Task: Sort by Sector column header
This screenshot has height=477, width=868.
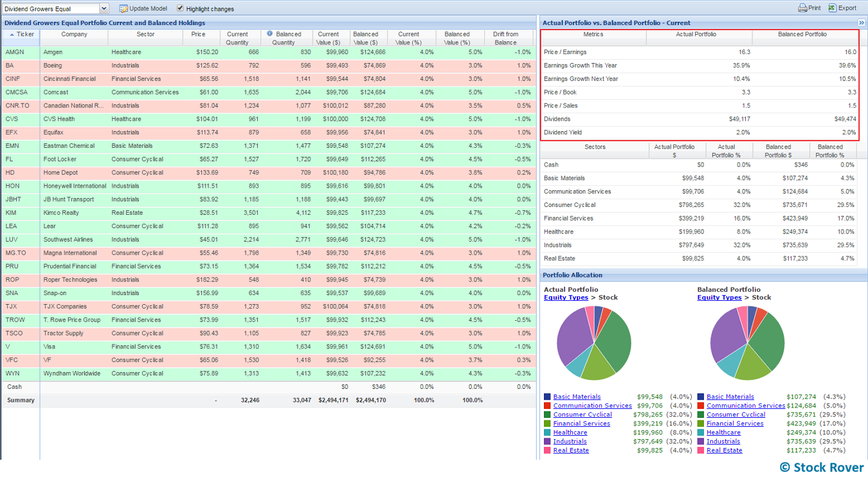Action: (x=145, y=38)
